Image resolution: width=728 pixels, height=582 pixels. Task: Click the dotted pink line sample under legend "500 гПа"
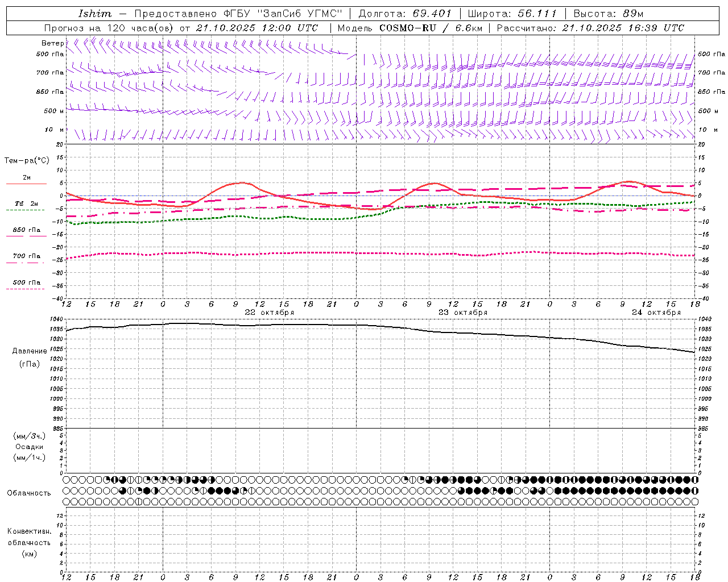point(26,289)
